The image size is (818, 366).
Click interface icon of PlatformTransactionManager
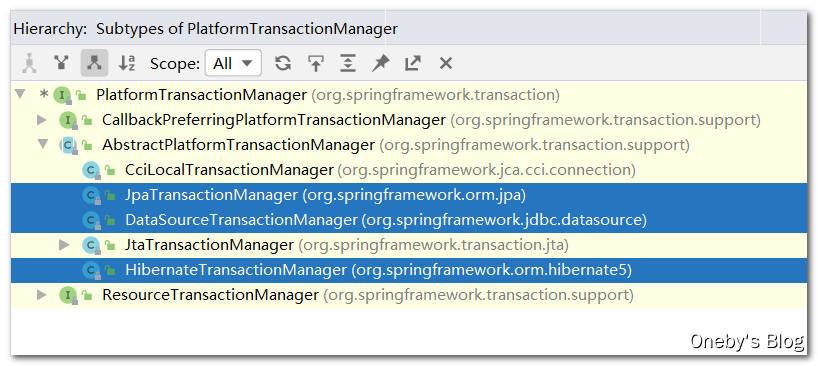click(63, 95)
